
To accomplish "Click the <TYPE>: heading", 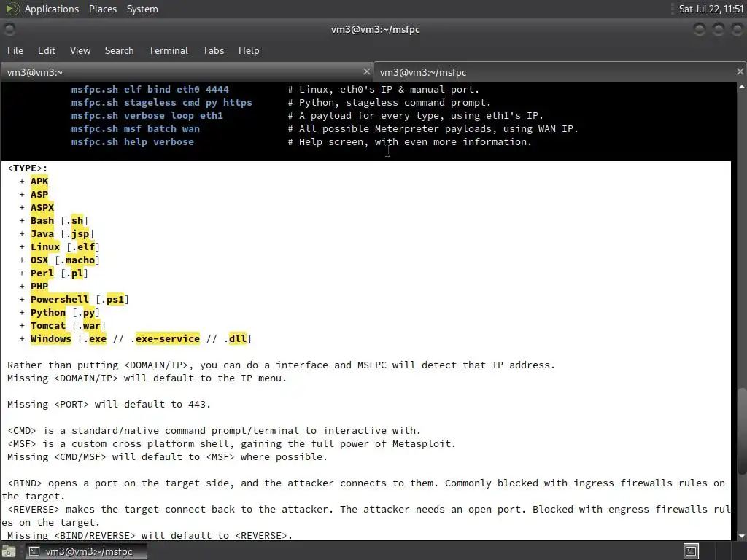I will (x=27, y=168).
